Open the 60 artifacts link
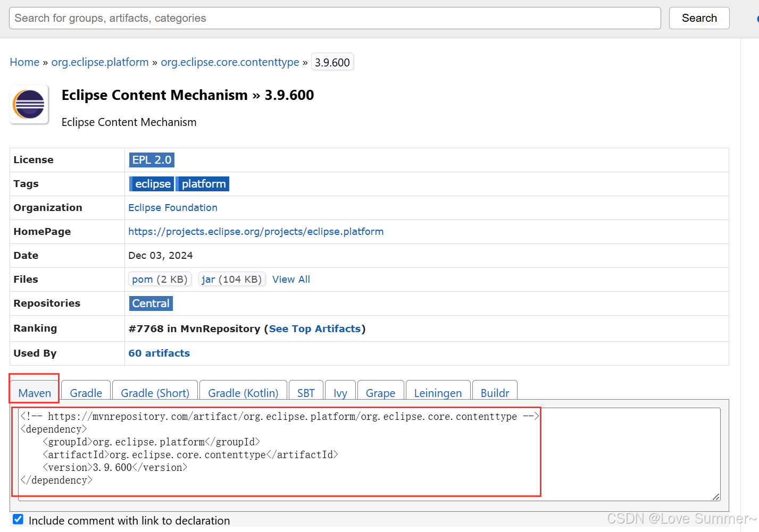The height and width of the screenshot is (532, 759). pyautogui.click(x=159, y=353)
